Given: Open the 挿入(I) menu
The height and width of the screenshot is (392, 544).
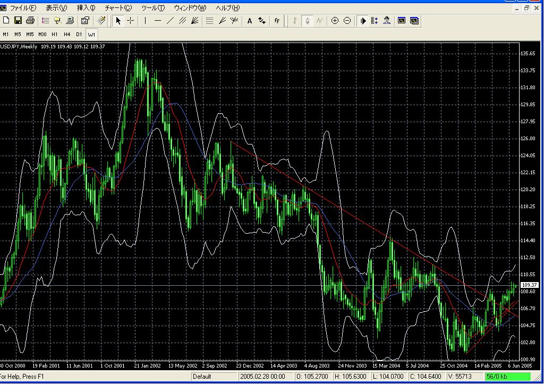Looking at the screenshot, I should pyautogui.click(x=86, y=7).
